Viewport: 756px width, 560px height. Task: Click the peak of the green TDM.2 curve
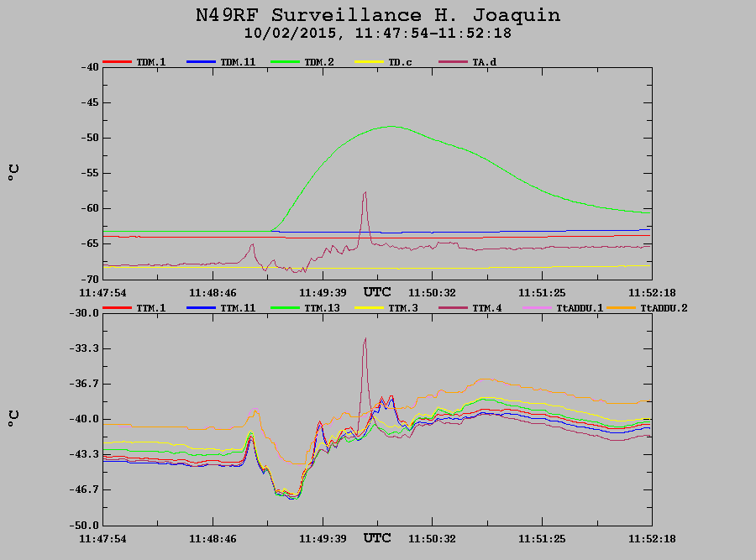tap(391, 127)
